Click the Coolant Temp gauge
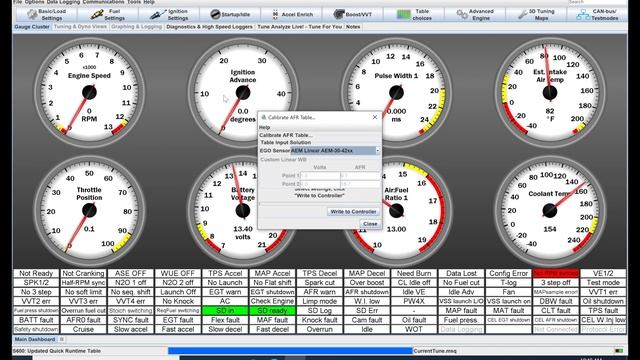Screen dimensions: 640x360 coord(550,211)
